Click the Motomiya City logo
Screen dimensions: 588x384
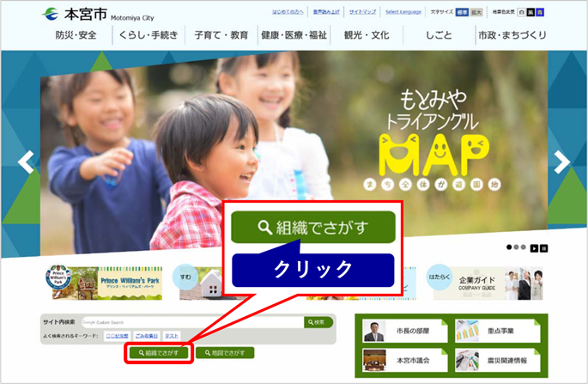point(98,15)
